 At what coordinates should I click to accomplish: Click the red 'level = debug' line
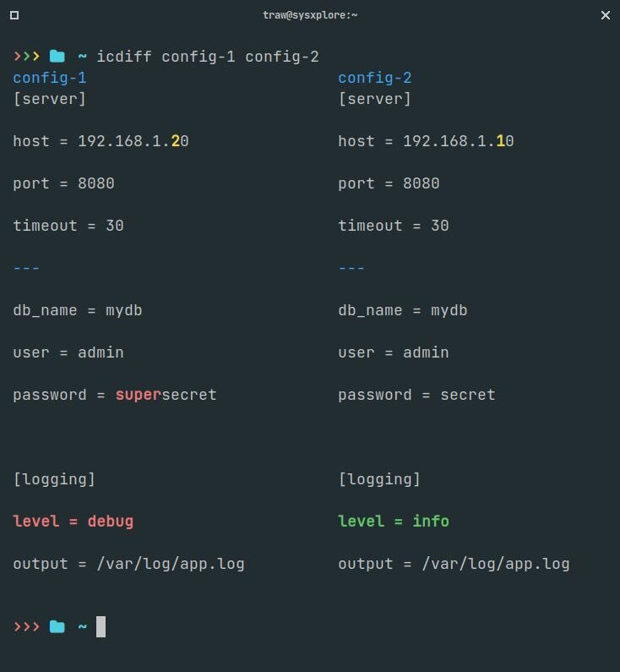click(x=73, y=522)
